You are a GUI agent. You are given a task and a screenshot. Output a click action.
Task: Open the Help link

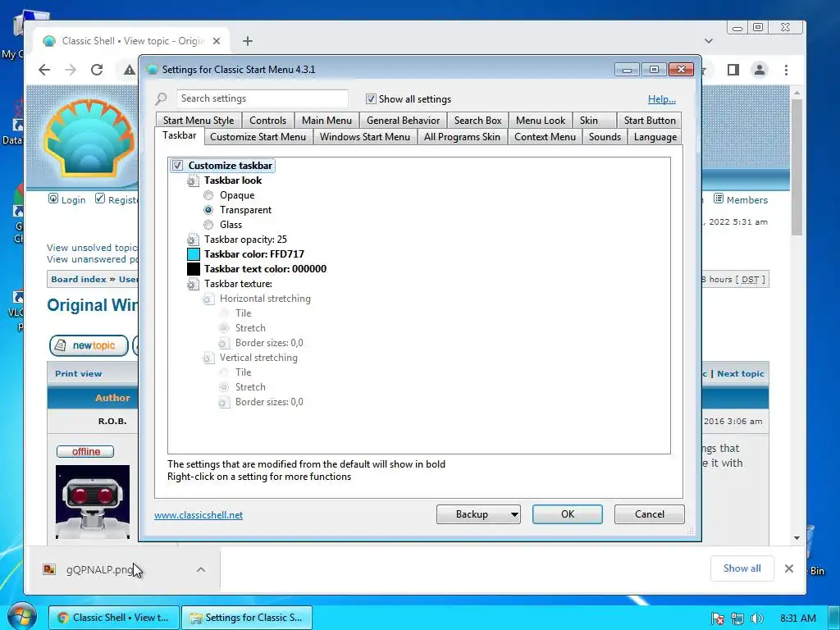[662, 99]
